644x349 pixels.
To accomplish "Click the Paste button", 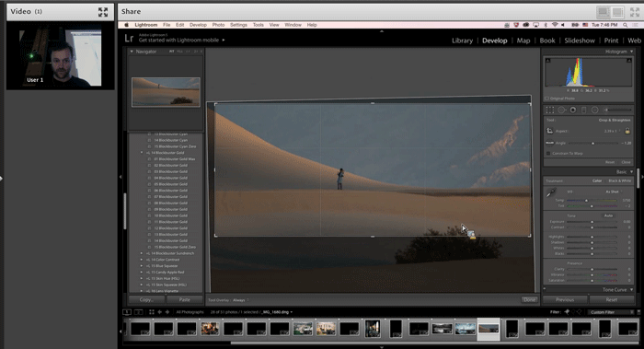I will pyautogui.click(x=184, y=299).
